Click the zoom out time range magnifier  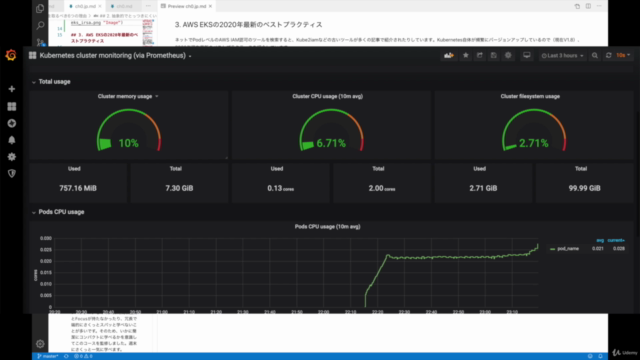coord(595,56)
